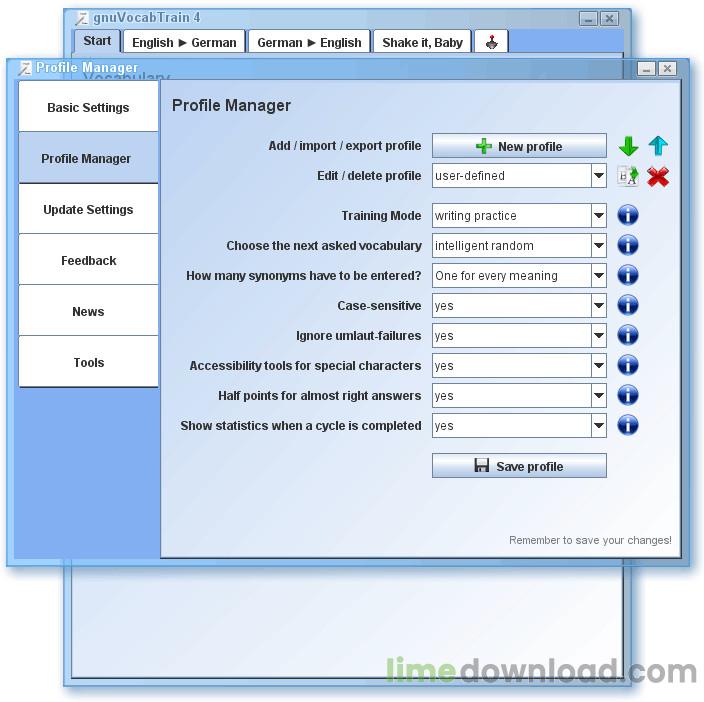Click the blue export profile arrow
The height and width of the screenshot is (702, 704).
click(x=658, y=145)
